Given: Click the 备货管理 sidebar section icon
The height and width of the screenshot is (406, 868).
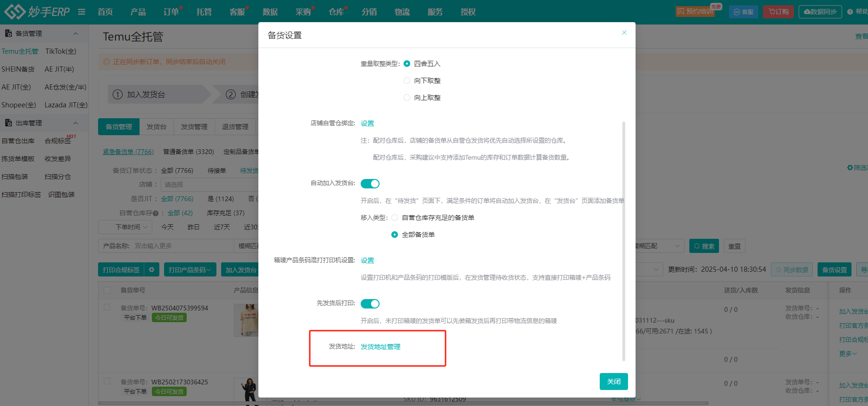Looking at the screenshot, I should (x=8, y=33).
